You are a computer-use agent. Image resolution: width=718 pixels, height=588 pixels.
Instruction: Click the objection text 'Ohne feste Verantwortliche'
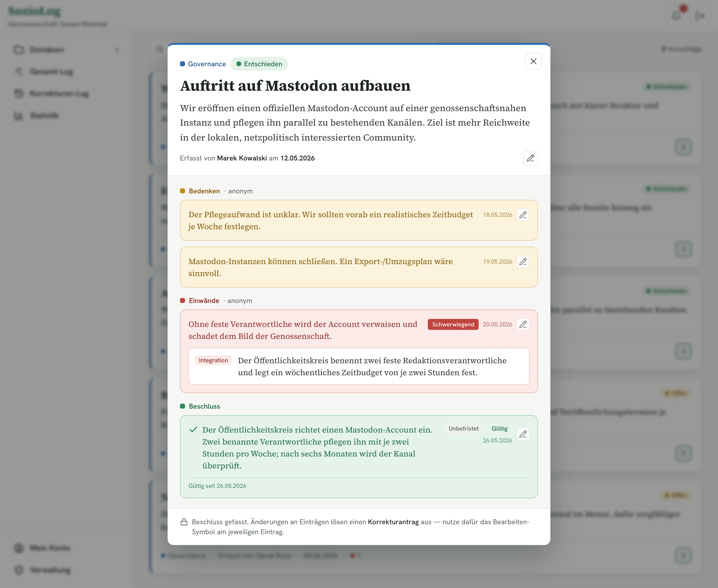point(303,330)
